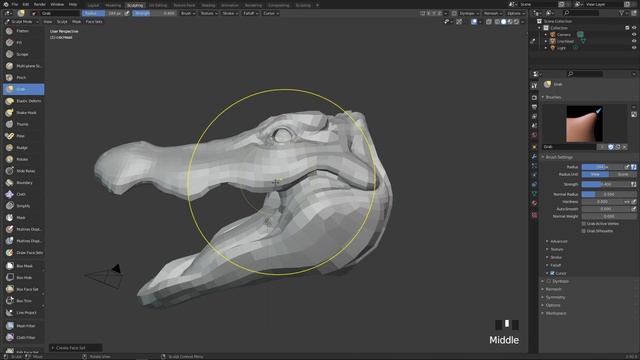Open the Tool properties tab icon
640x360 pixels.
tap(534, 86)
